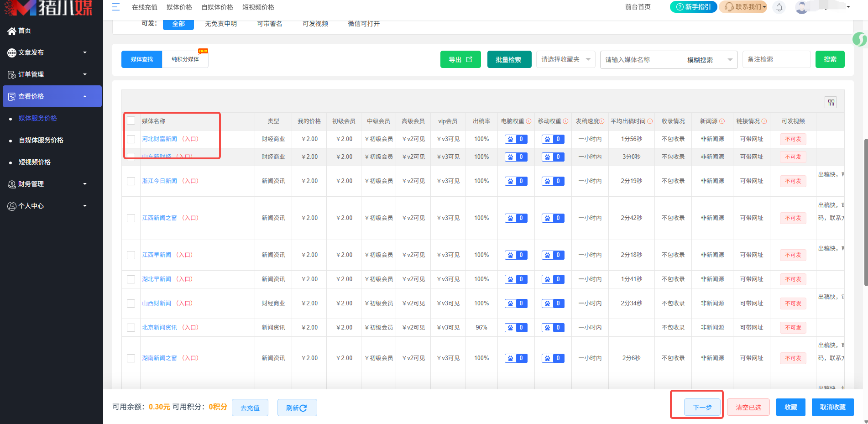The height and width of the screenshot is (424, 868).
Task: Check the box for 湖北早新闻
Action: click(131, 279)
